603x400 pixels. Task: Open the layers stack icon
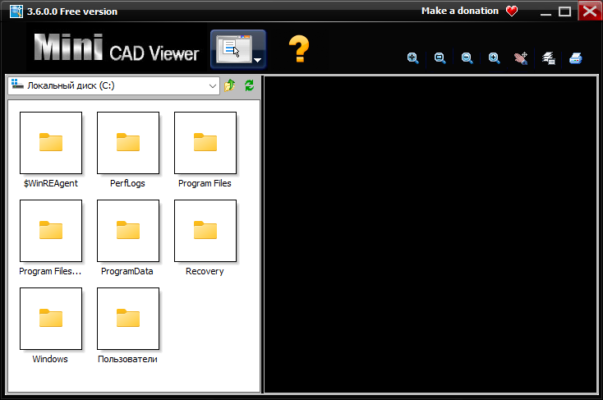click(548, 58)
